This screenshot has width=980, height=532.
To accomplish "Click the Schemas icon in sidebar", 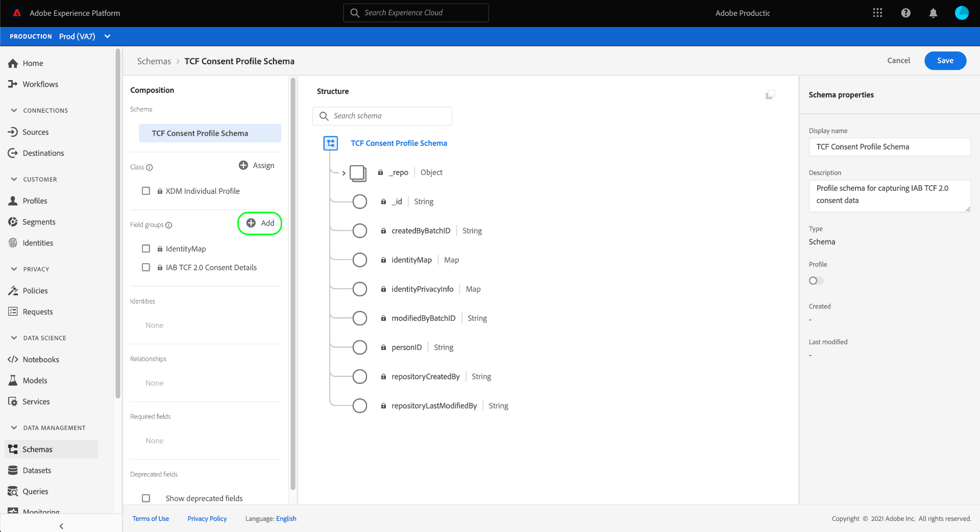I will pyautogui.click(x=13, y=449).
